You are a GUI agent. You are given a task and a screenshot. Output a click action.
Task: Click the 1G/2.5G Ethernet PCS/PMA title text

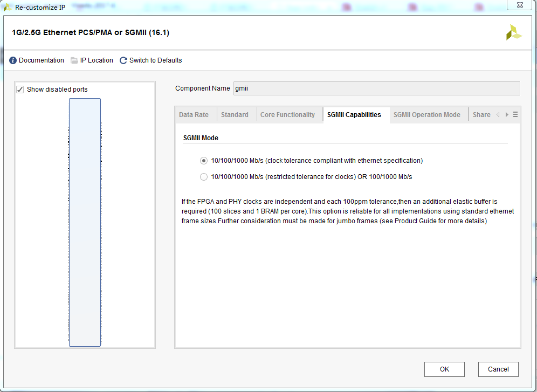pyautogui.click(x=91, y=32)
